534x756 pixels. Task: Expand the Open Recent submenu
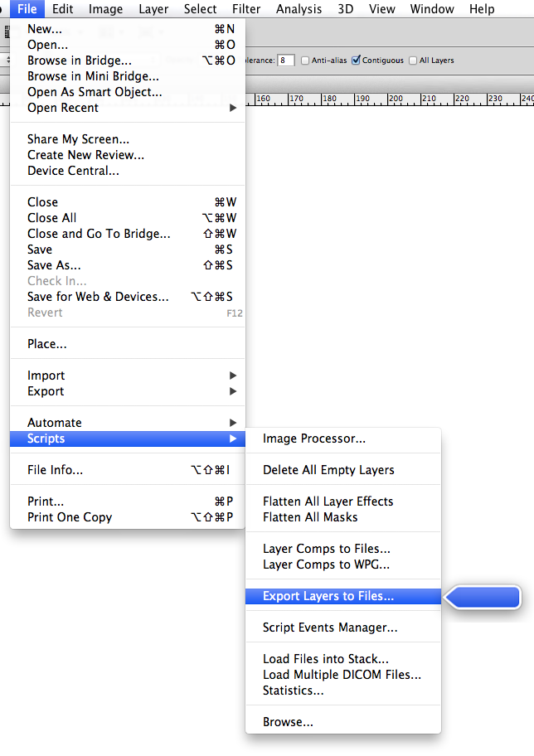click(x=128, y=108)
